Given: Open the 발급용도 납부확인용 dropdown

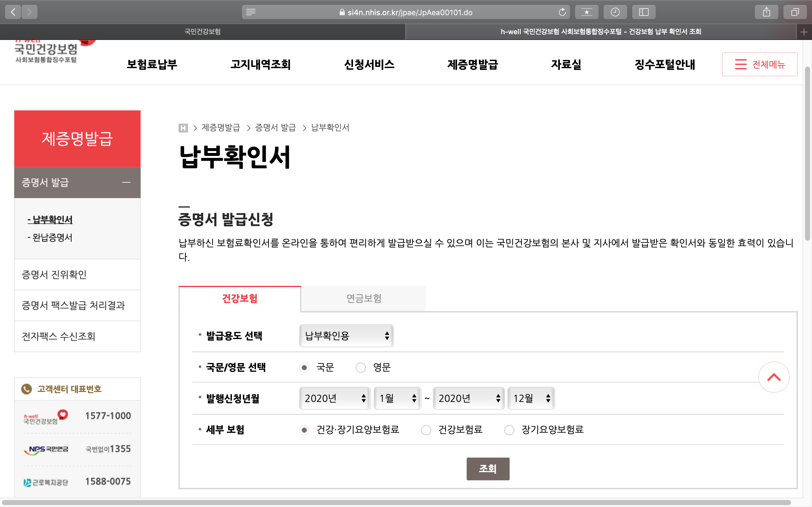Looking at the screenshot, I should (x=346, y=336).
